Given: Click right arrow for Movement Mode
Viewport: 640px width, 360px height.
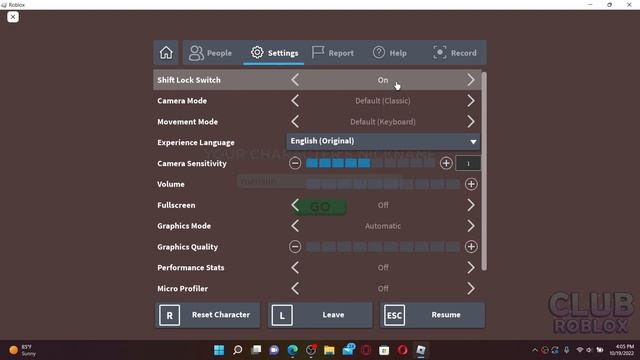Looking at the screenshot, I should tap(471, 122).
